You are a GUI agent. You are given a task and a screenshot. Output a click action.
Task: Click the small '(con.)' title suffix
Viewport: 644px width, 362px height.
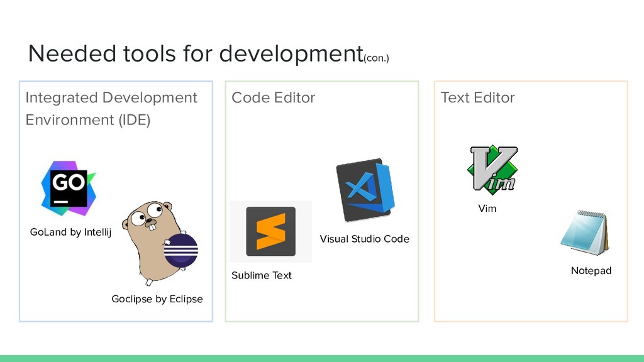coord(376,58)
